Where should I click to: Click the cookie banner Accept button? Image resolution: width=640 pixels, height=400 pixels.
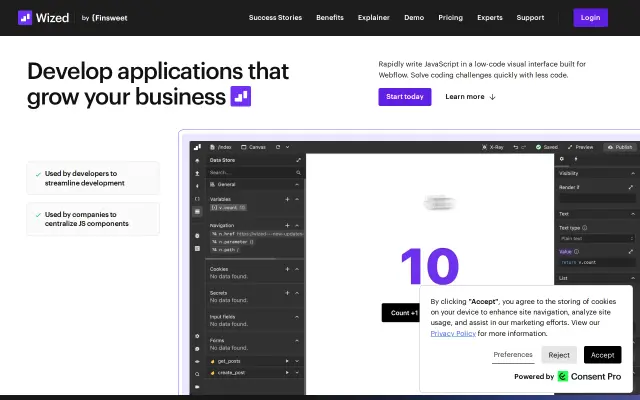[x=602, y=355]
